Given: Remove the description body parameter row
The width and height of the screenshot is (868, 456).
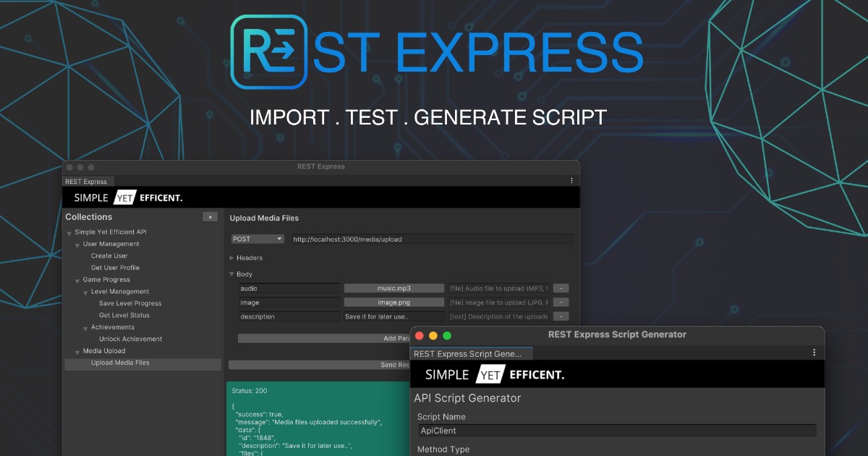Looking at the screenshot, I should [x=561, y=316].
